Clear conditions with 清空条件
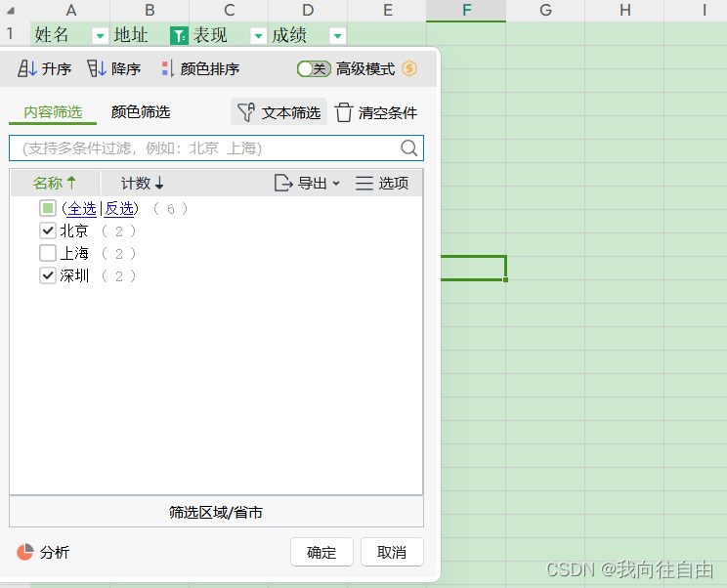 click(376, 112)
